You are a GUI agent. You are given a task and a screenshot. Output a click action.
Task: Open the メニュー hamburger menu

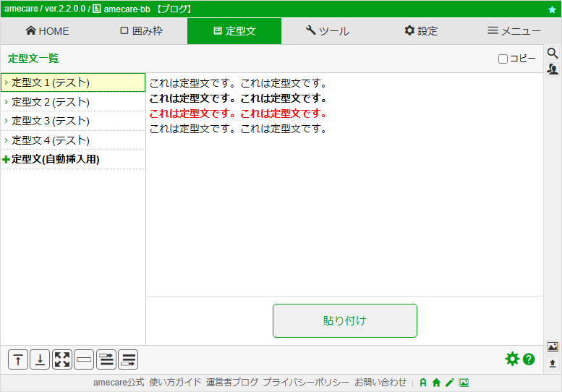pyautogui.click(x=514, y=31)
